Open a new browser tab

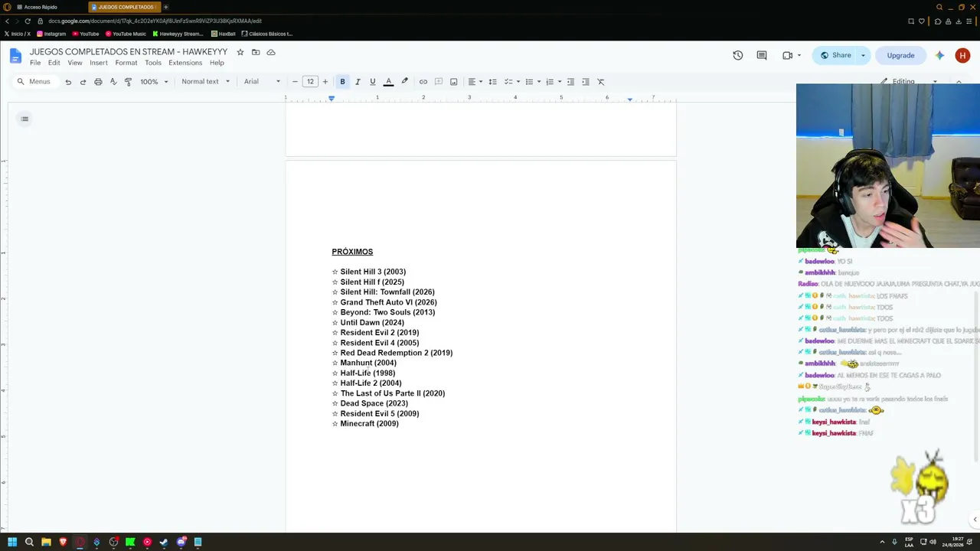165,7
